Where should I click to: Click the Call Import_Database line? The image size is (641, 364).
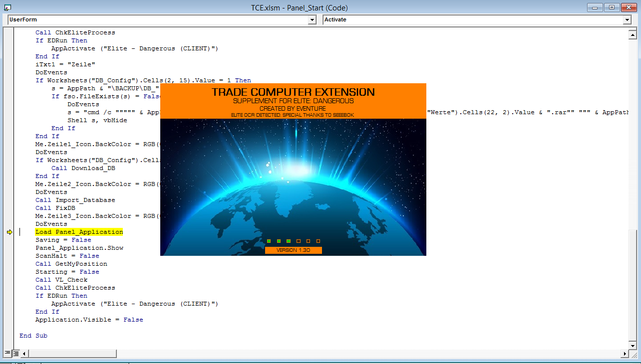pyautogui.click(x=75, y=200)
